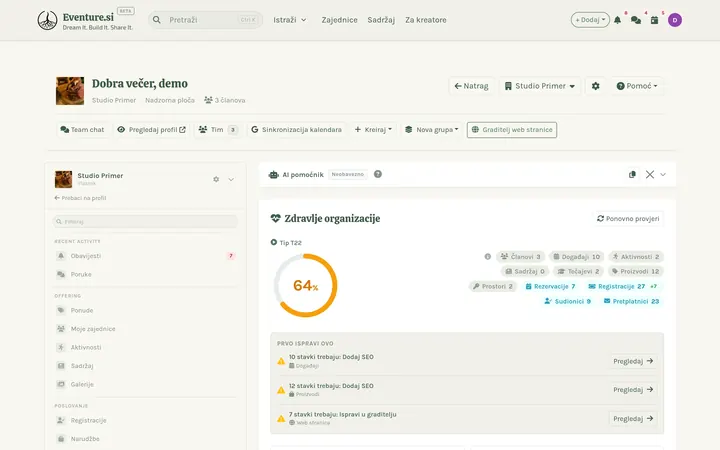Click Ponovno provjeri refresh button
Screen dimensions: 720x450
[x=628, y=219]
